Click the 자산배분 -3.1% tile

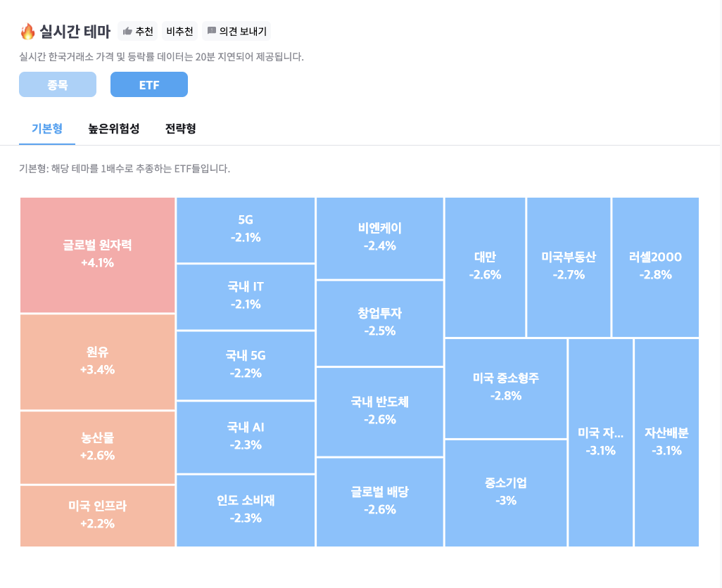pyautogui.click(x=666, y=442)
